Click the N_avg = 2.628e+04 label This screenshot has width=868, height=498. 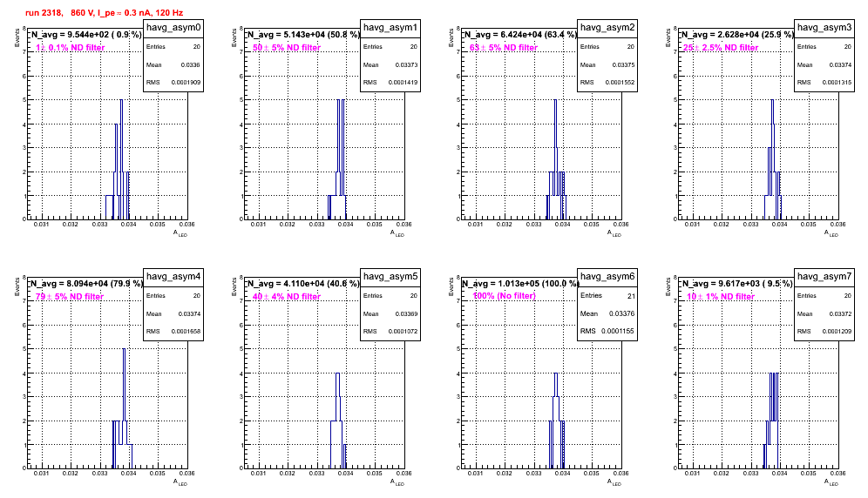coord(736,34)
